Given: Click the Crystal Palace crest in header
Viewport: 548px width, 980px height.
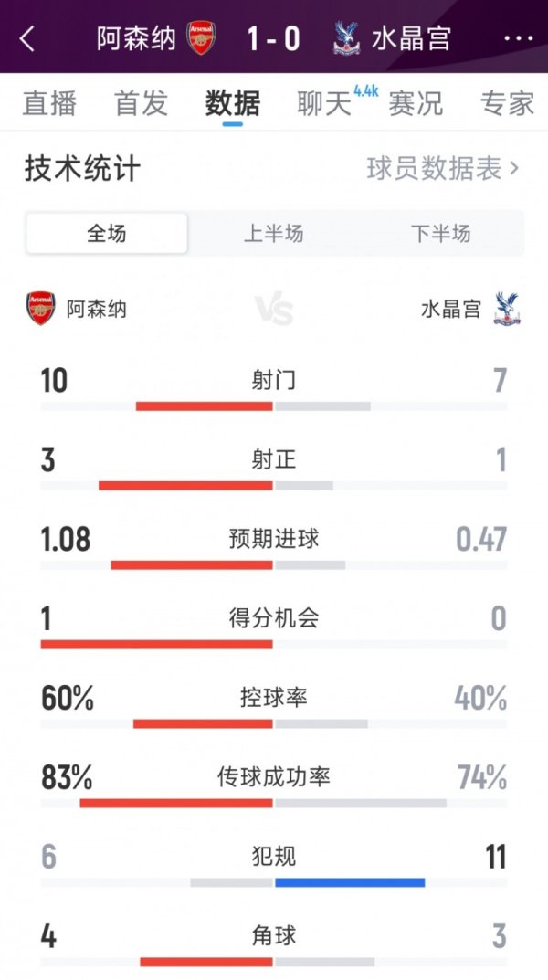Looking at the screenshot, I should click(x=343, y=39).
